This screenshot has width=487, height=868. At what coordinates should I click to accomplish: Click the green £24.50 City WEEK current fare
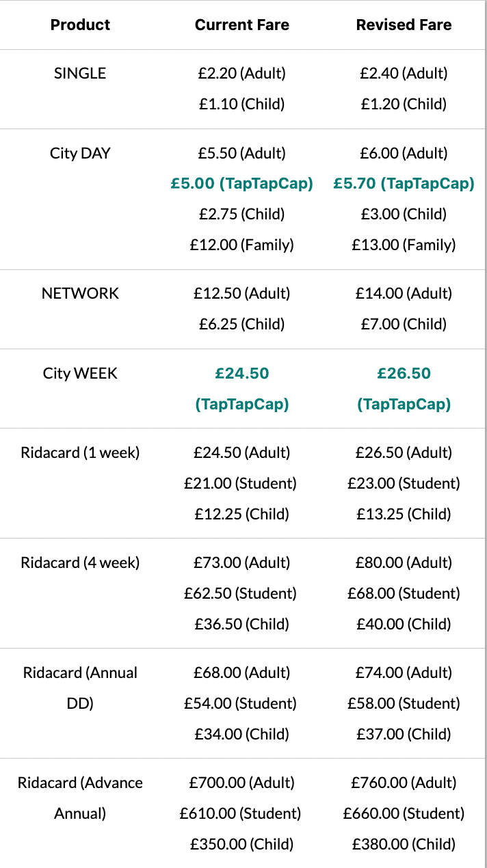coord(241,374)
